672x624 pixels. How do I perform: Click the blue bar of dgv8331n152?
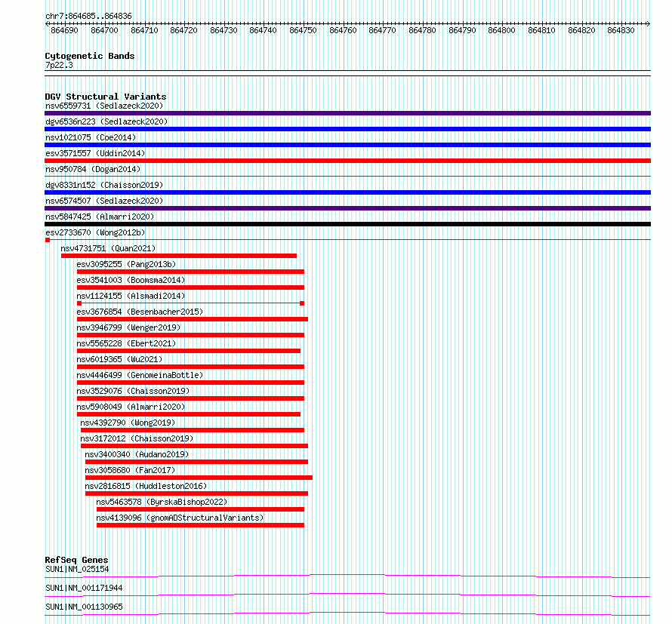347,192
